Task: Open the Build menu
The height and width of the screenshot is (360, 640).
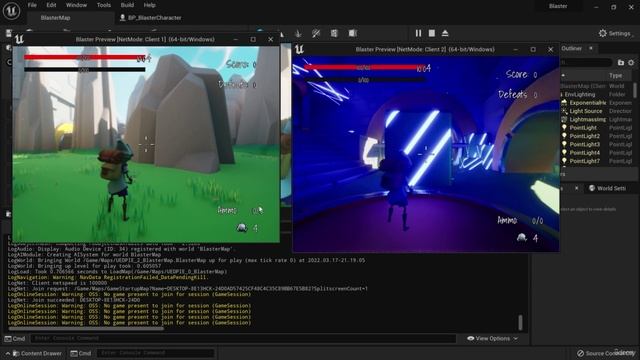Action: tap(127, 5)
